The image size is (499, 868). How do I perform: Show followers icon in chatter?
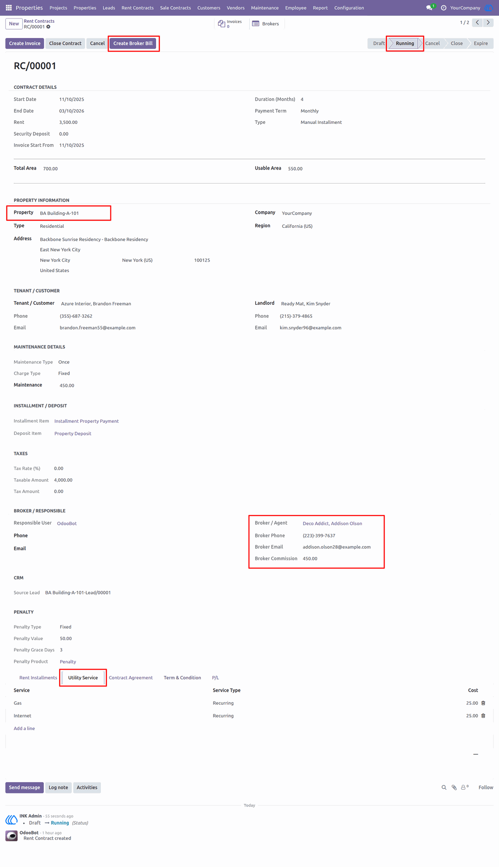pyautogui.click(x=465, y=787)
